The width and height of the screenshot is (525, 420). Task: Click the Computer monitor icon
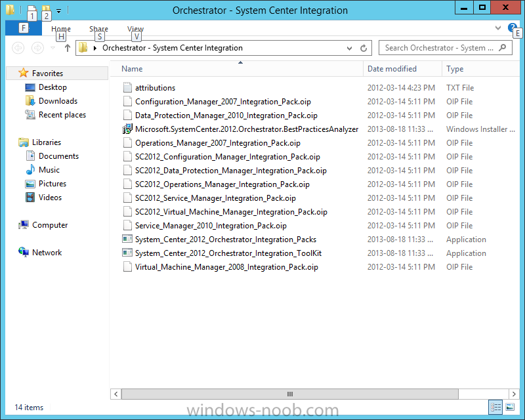point(24,224)
